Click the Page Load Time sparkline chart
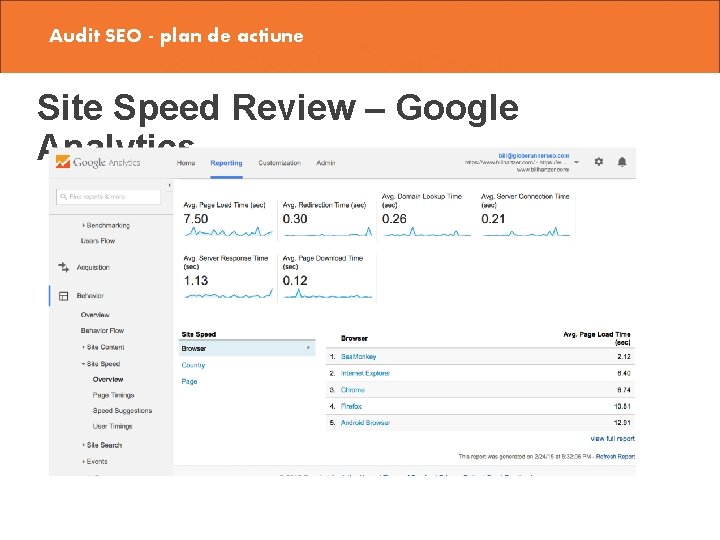 point(228,232)
